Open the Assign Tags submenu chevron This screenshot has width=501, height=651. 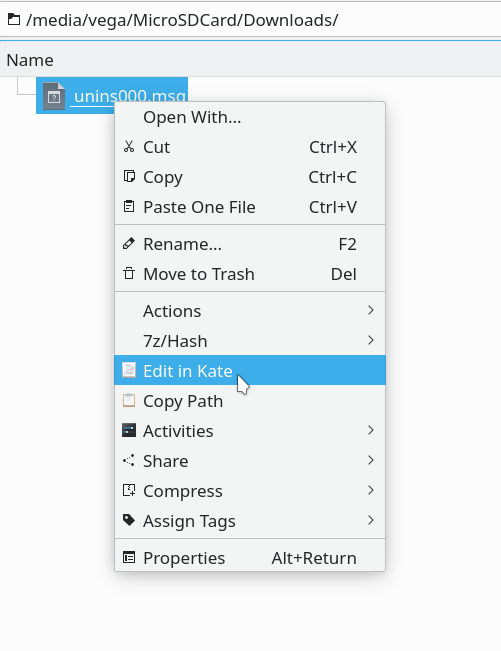click(x=371, y=520)
